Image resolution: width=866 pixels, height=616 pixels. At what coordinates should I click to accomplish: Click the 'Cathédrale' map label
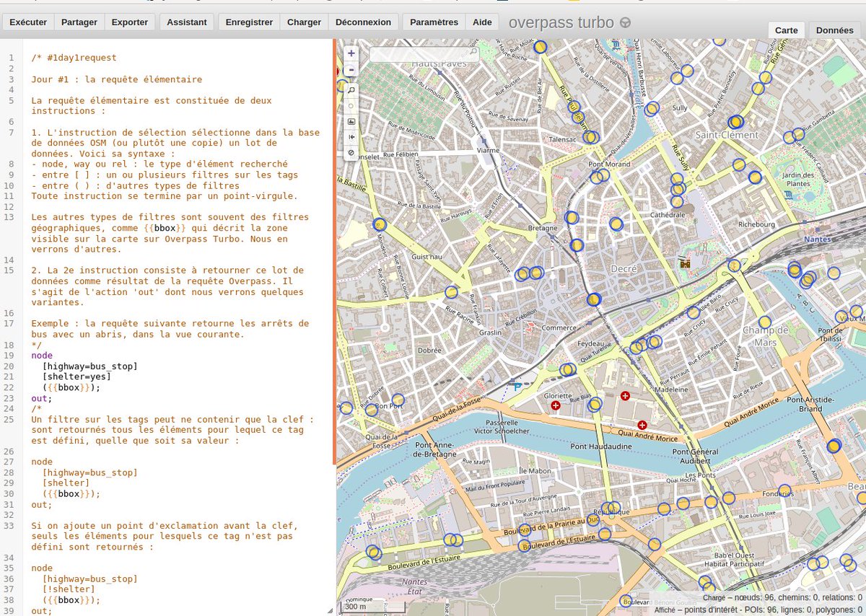click(x=668, y=215)
